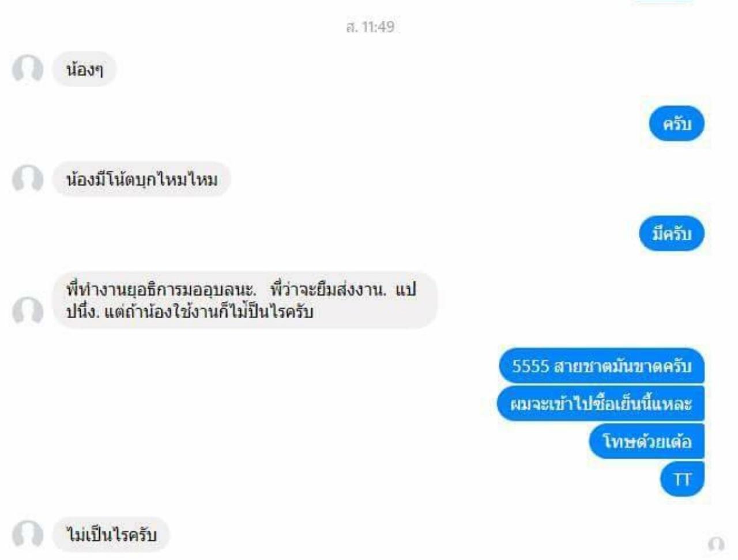The height and width of the screenshot is (560, 738).
Task: Click the partially visible bubble above the timestamp
Action: tap(663, 2)
